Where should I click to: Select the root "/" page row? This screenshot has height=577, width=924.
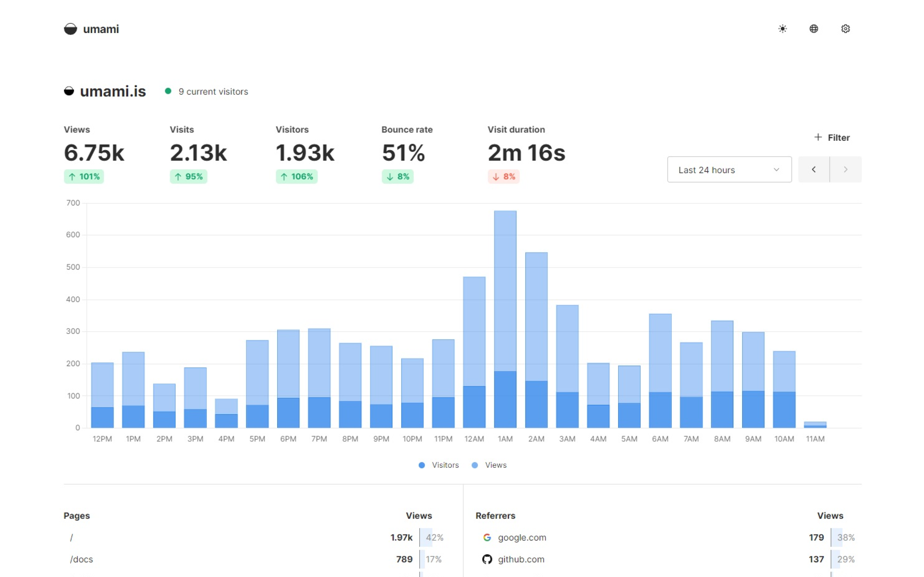coord(72,537)
